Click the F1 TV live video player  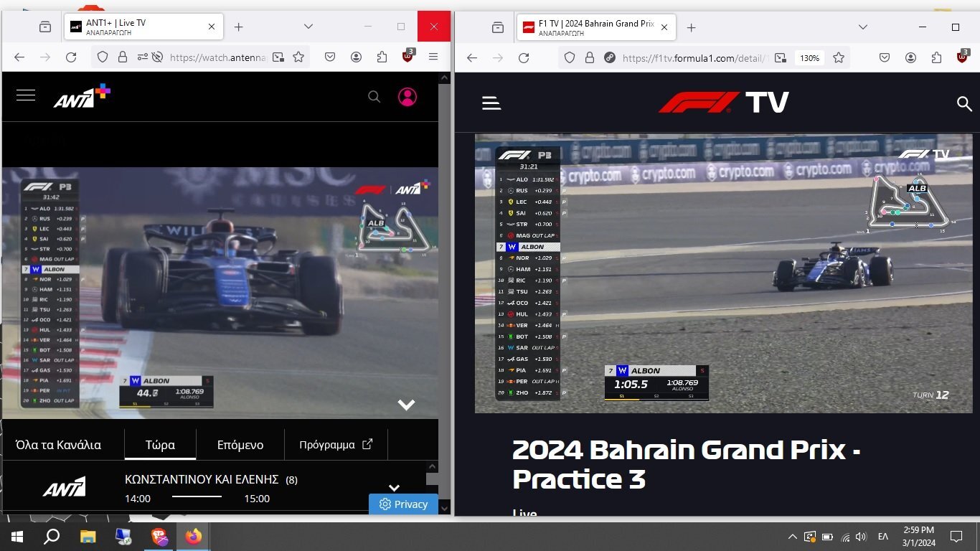[x=724, y=273]
